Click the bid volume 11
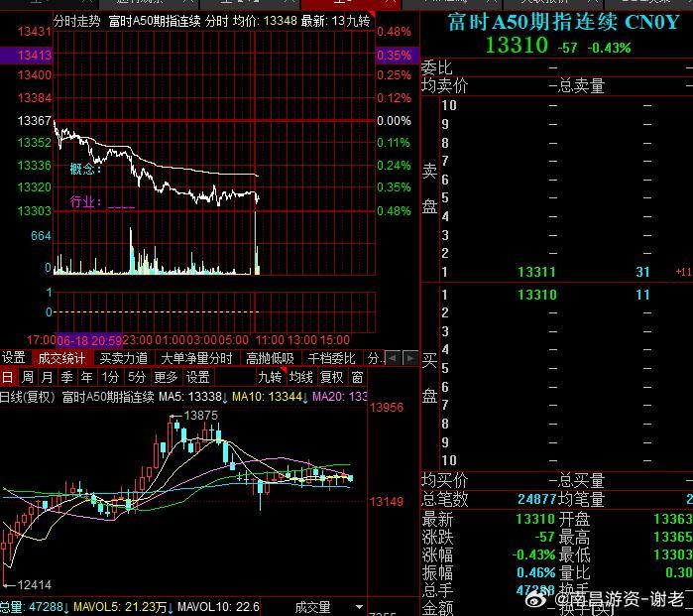693x616 pixels. pos(643,295)
